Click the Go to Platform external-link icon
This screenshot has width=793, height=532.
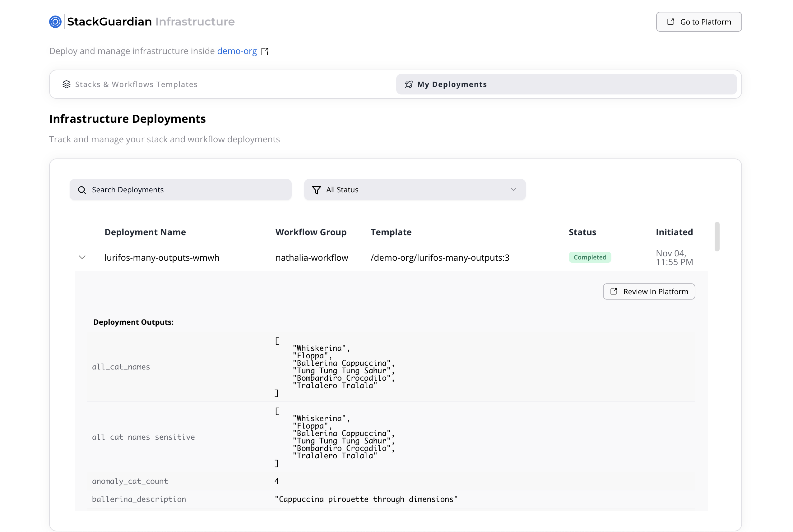click(x=670, y=22)
